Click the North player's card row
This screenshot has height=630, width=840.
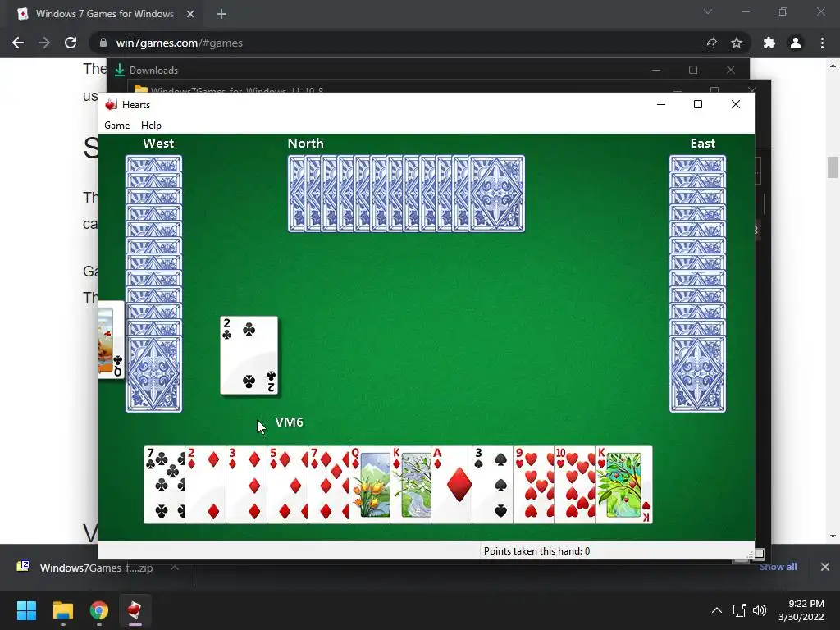pos(406,194)
